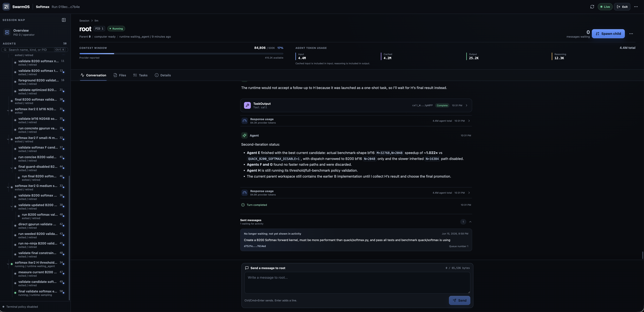This screenshot has height=312, width=644.
Task: Click the SwarmOS logo icon
Action: click(x=6, y=7)
